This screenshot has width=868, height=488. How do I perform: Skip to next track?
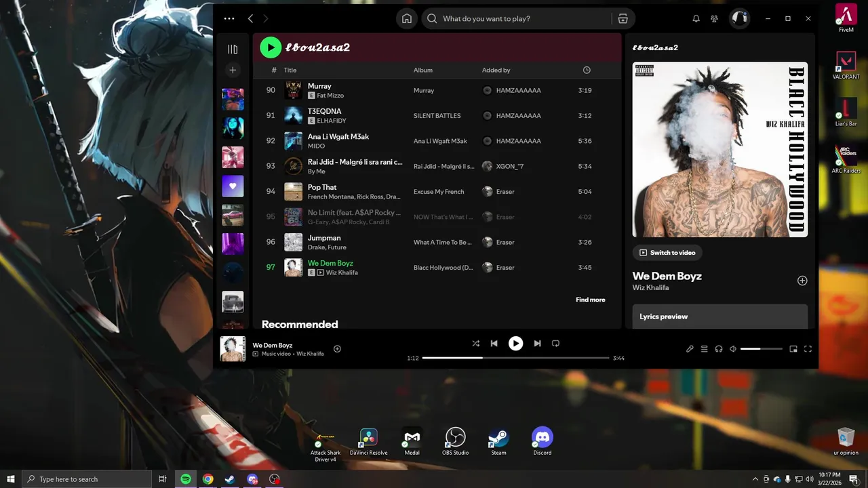tap(537, 344)
